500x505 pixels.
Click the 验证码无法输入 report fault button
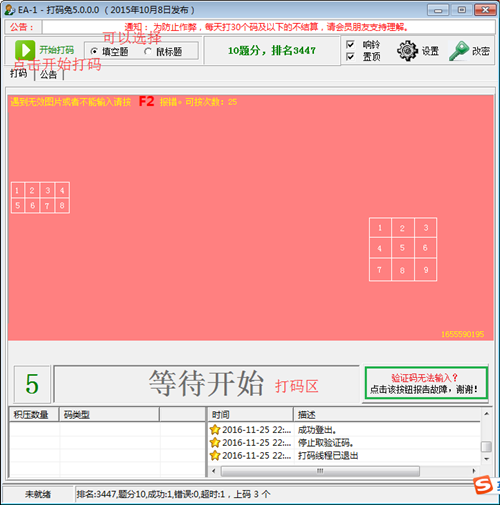[x=426, y=383]
